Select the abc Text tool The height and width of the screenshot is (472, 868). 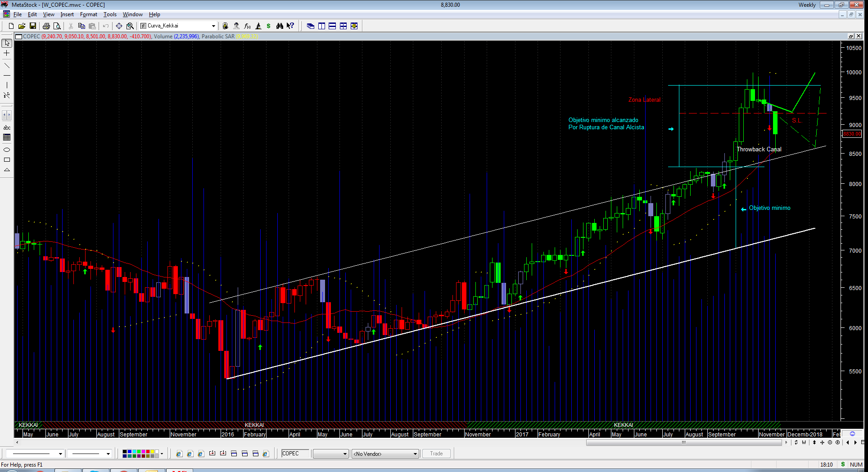7,128
